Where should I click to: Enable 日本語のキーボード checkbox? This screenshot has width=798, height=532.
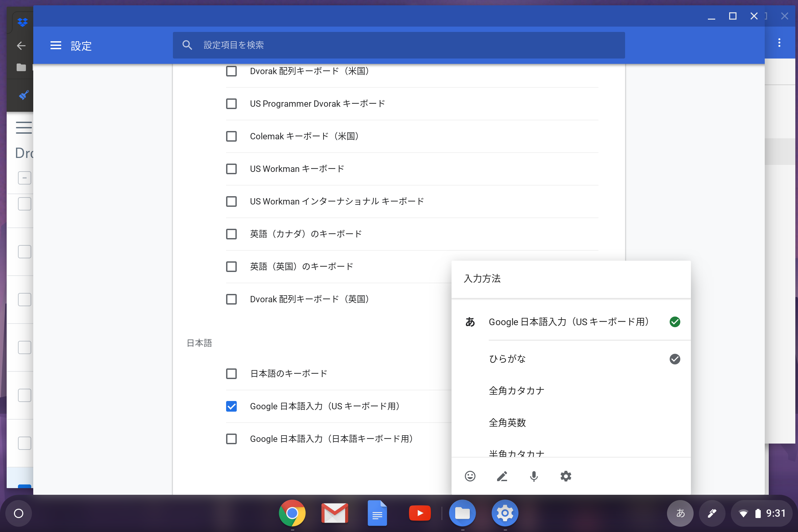(231, 373)
